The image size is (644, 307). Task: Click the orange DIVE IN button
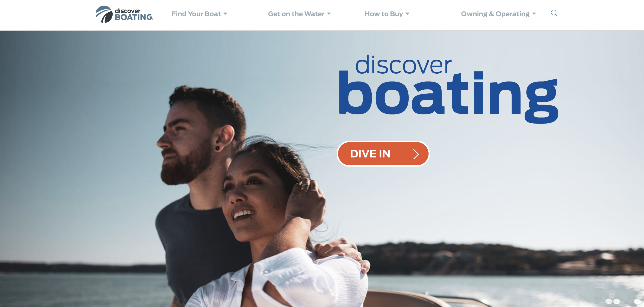pyautogui.click(x=383, y=154)
